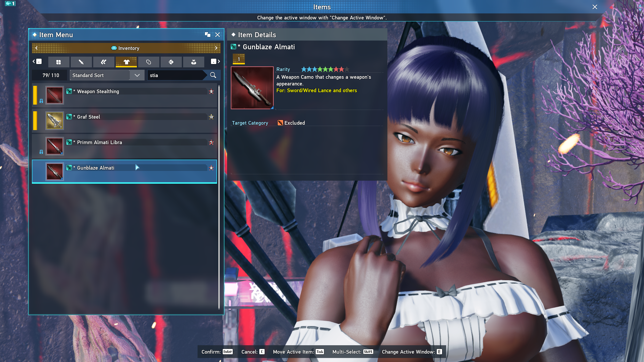This screenshot has width=644, height=362.
Task: Select the diamond arrow category tab
Action: (x=171, y=62)
